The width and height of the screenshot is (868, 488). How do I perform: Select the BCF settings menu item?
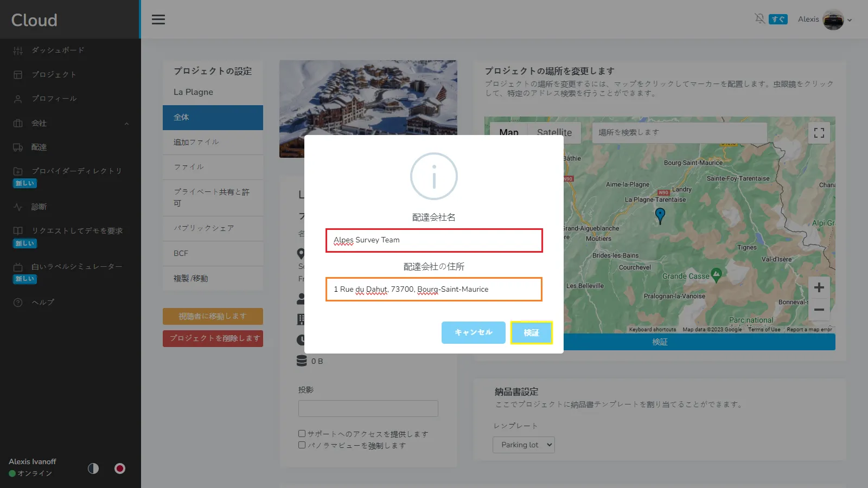point(181,254)
